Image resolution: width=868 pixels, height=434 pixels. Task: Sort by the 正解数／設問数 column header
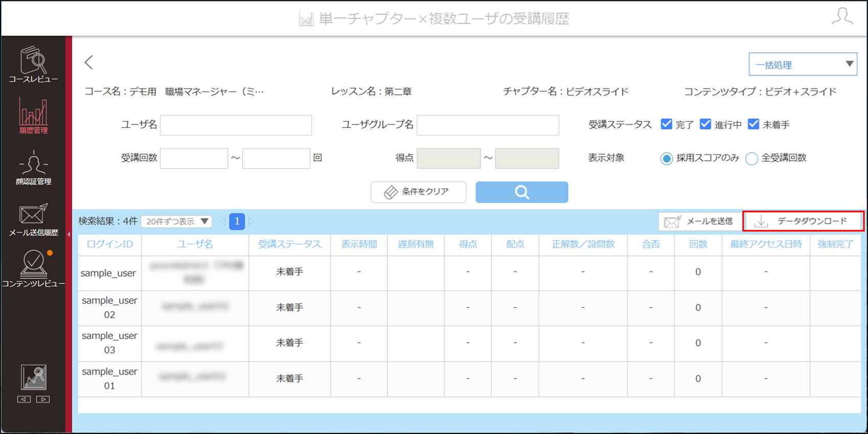click(x=583, y=244)
